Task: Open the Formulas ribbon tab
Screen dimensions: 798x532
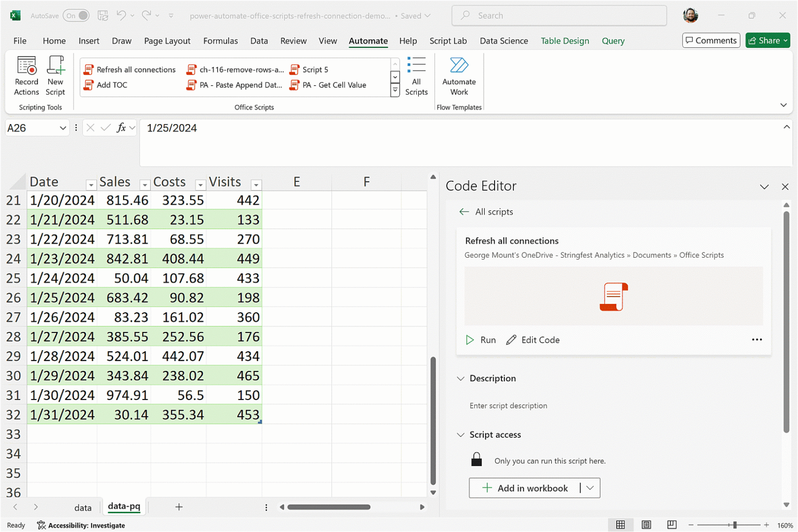Action: pyautogui.click(x=220, y=41)
